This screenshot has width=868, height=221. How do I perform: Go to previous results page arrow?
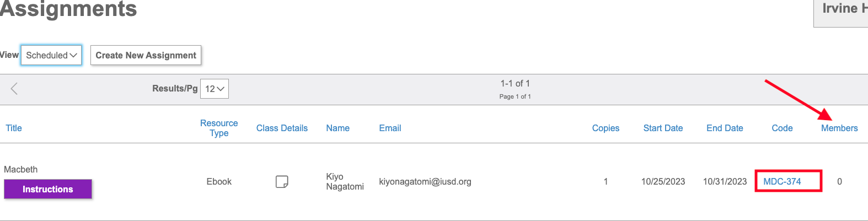pyautogui.click(x=14, y=88)
